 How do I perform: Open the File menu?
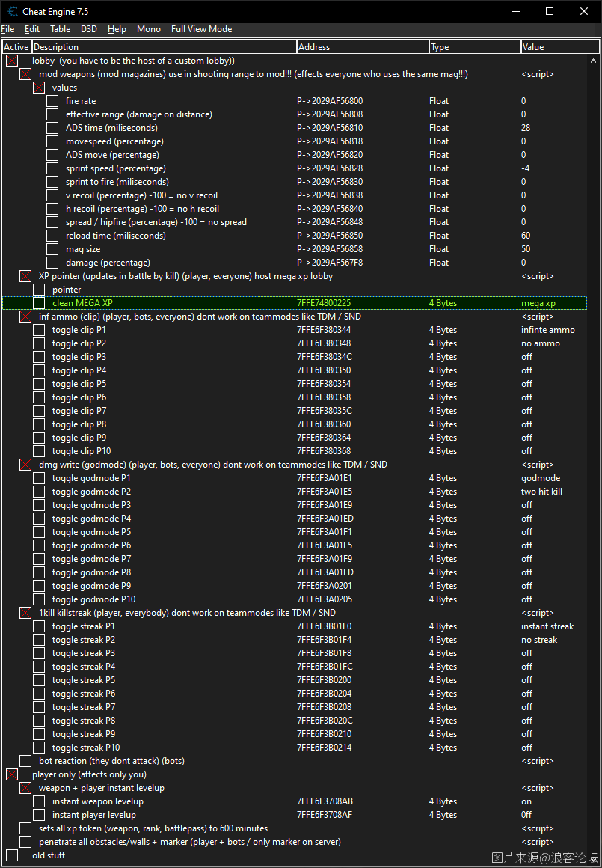(8, 29)
